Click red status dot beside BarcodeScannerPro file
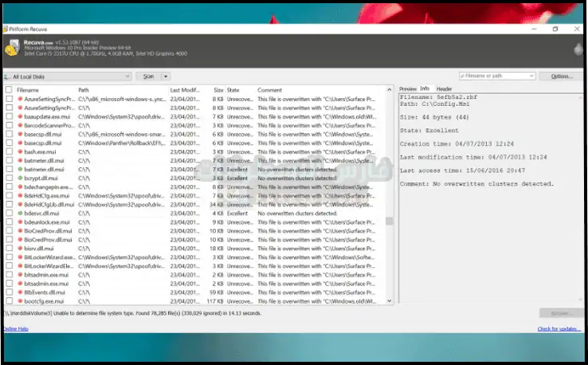This screenshot has height=365, width=588. tap(20, 125)
